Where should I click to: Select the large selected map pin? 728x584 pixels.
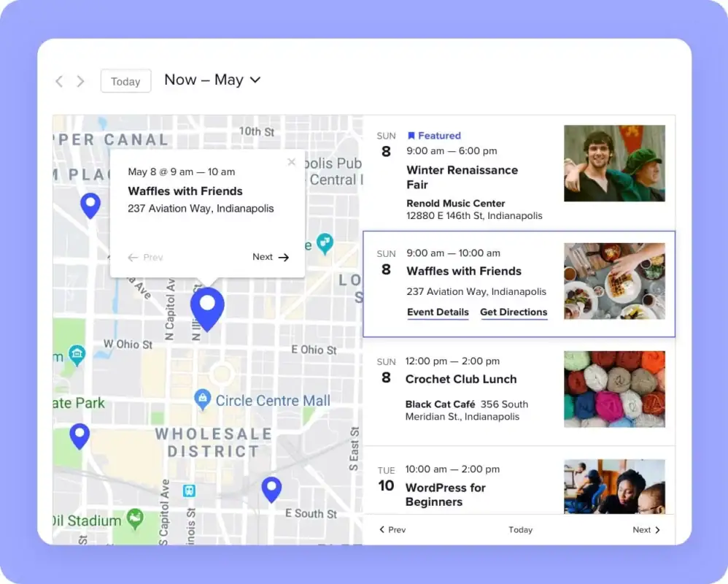click(207, 309)
